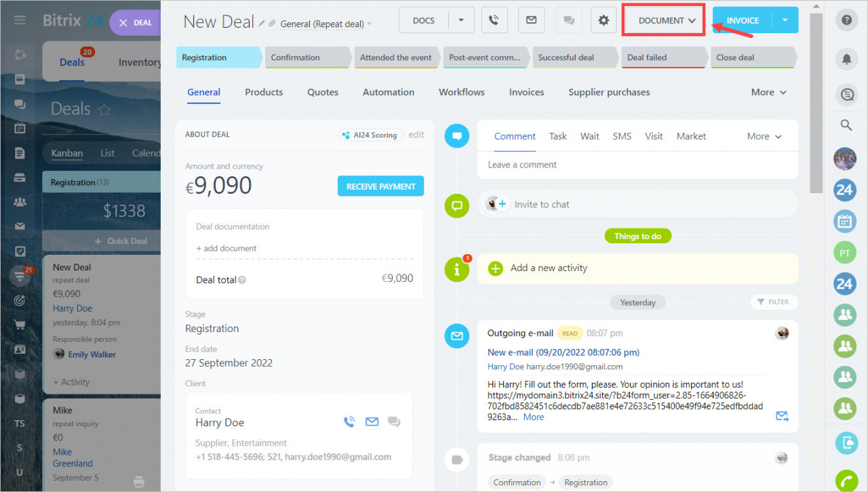Click the green phone button at bottom right
This screenshot has height=492, width=868.
(846, 480)
